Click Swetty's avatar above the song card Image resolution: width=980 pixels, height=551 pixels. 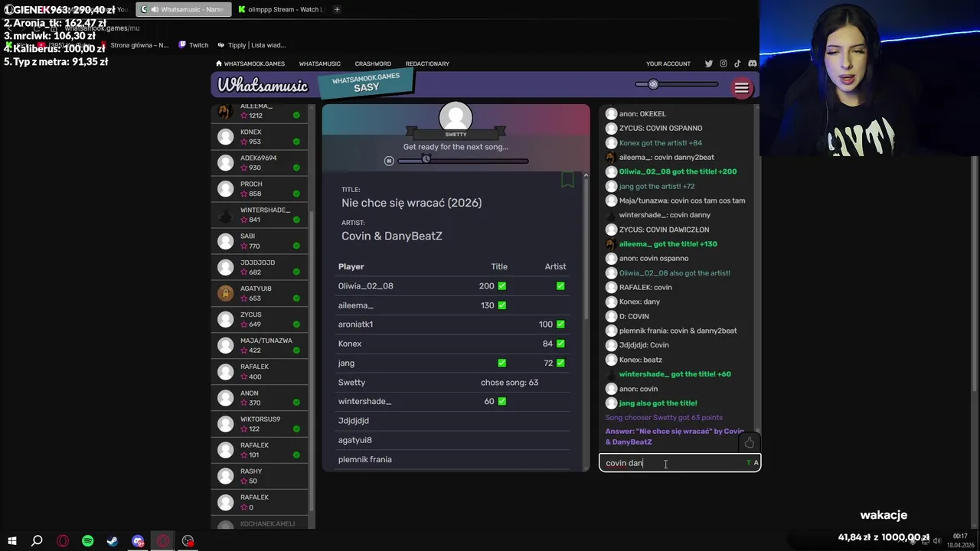[456, 117]
